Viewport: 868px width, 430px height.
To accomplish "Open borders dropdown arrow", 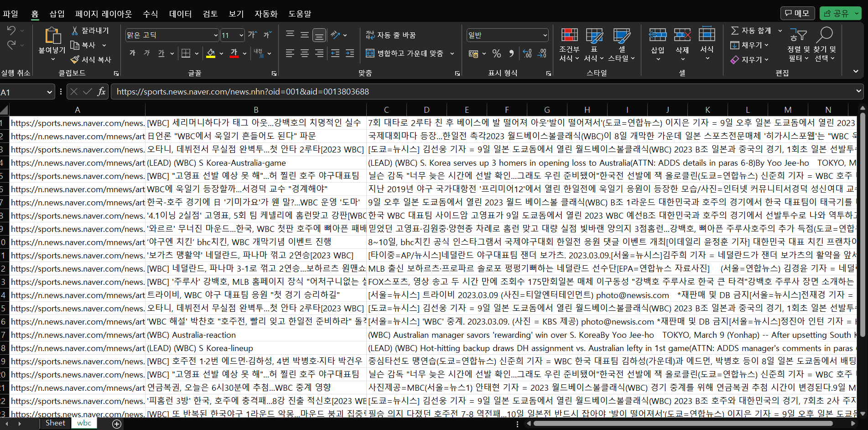I will pyautogui.click(x=197, y=53).
